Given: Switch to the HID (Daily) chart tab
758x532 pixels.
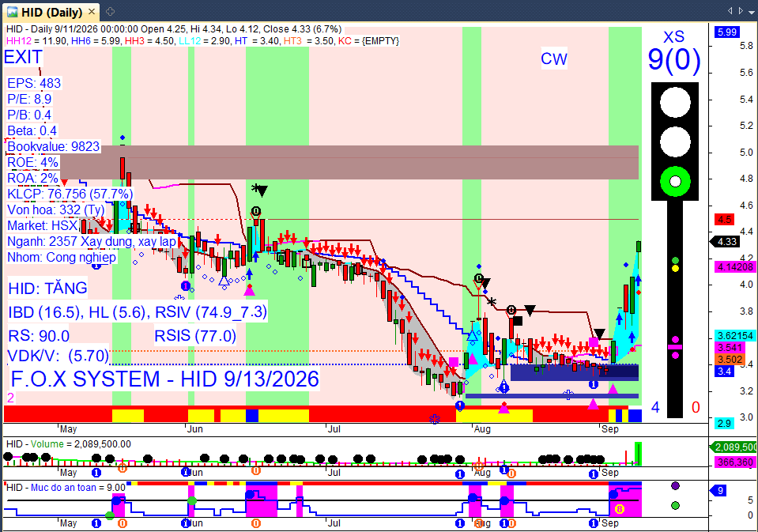Looking at the screenshot, I should coord(51,12).
